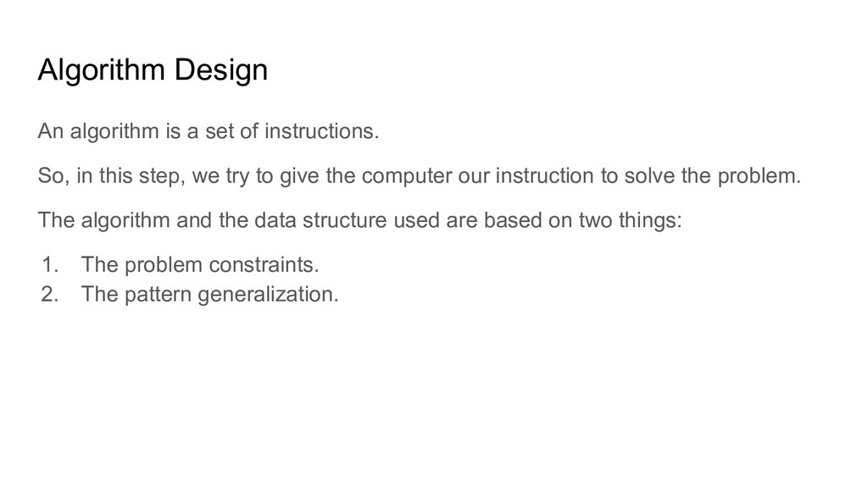Click the number 1. list marker

coord(50,264)
